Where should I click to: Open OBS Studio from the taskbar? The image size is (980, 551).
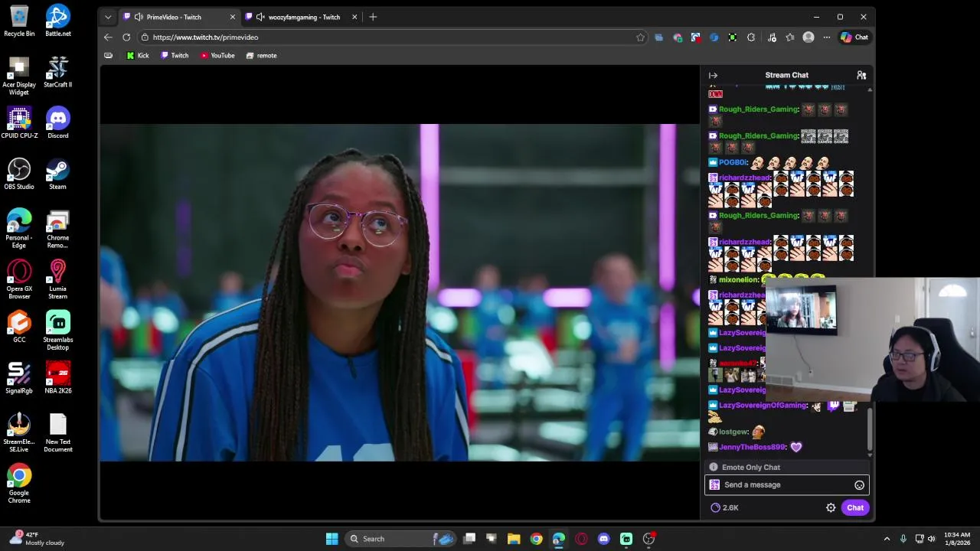tap(648, 539)
